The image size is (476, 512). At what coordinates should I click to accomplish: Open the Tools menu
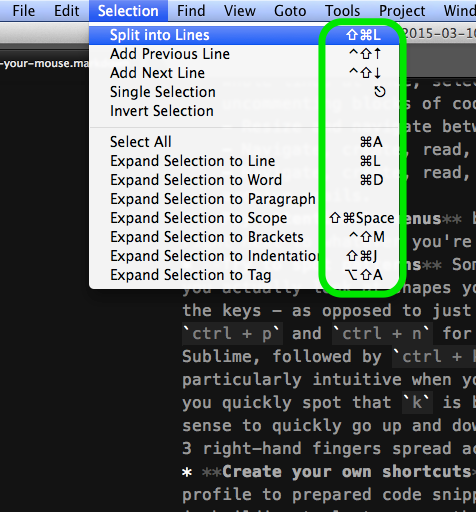tap(342, 11)
